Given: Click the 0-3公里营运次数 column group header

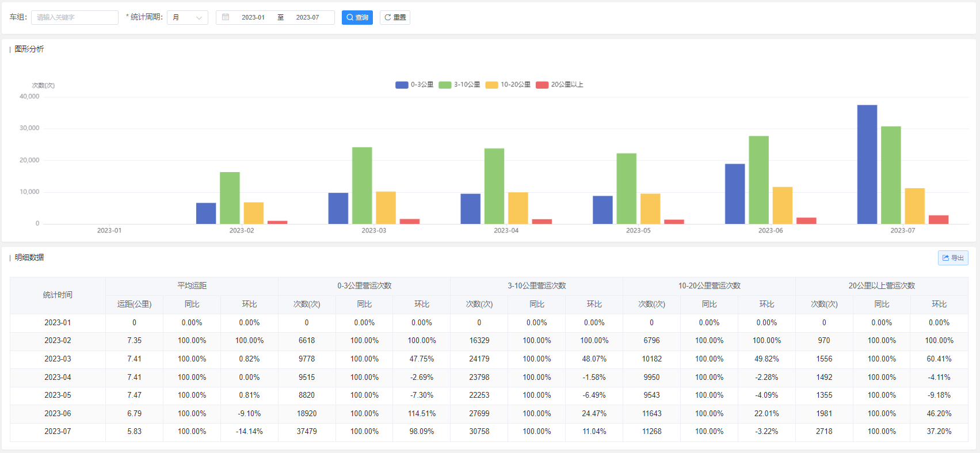Looking at the screenshot, I should 364,285.
